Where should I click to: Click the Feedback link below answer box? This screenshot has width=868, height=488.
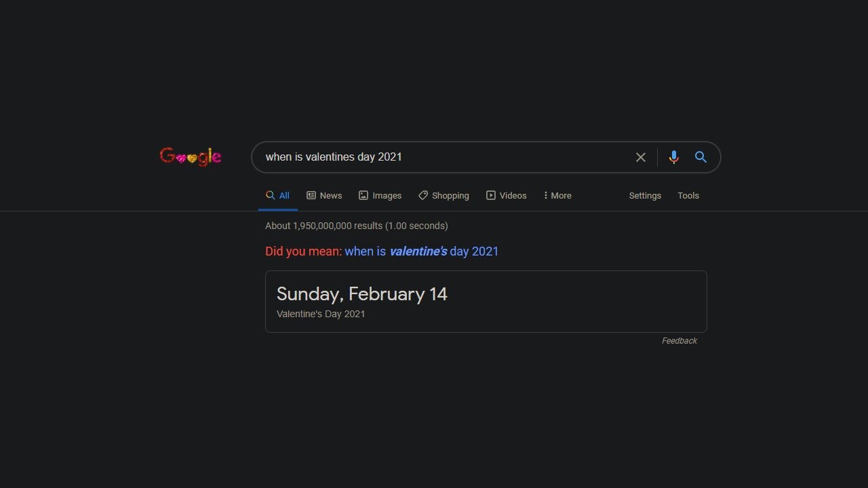click(x=679, y=341)
